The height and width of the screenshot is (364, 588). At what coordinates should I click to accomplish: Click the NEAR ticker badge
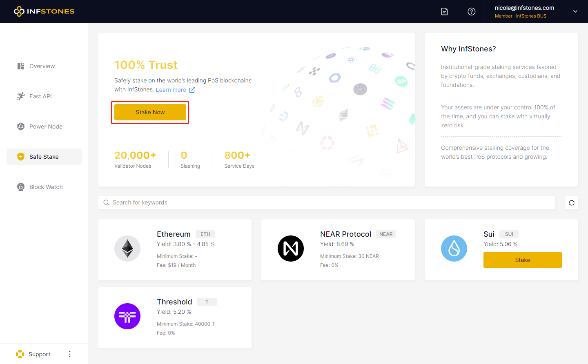tap(386, 234)
